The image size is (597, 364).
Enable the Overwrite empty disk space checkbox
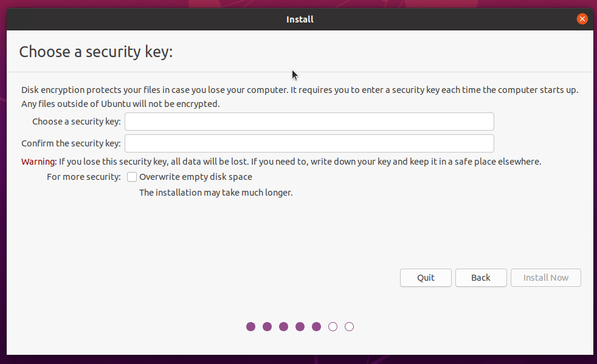point(132,177)
